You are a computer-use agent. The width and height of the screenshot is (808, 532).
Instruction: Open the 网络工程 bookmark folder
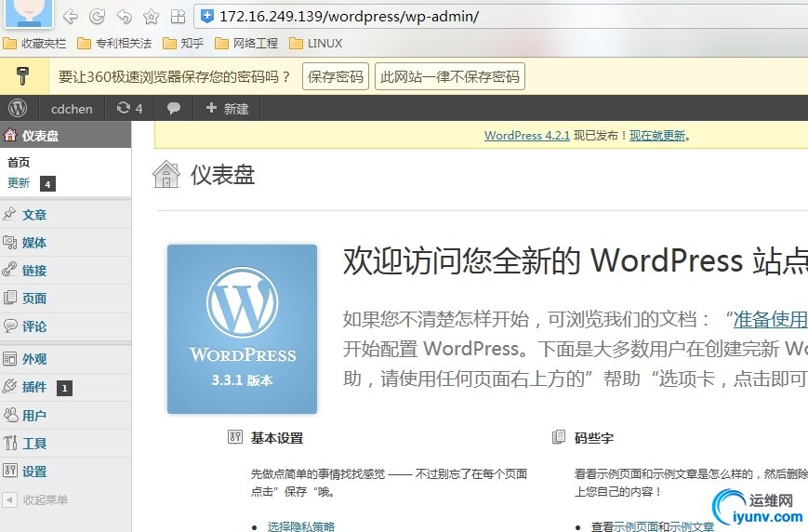[246, 44]
